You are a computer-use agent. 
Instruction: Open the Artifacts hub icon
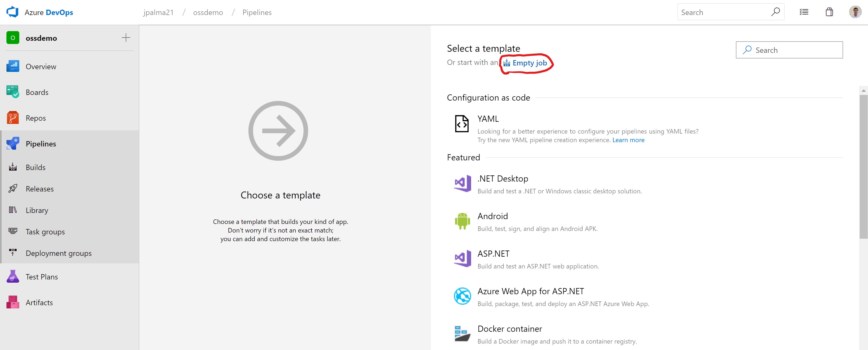13,303
